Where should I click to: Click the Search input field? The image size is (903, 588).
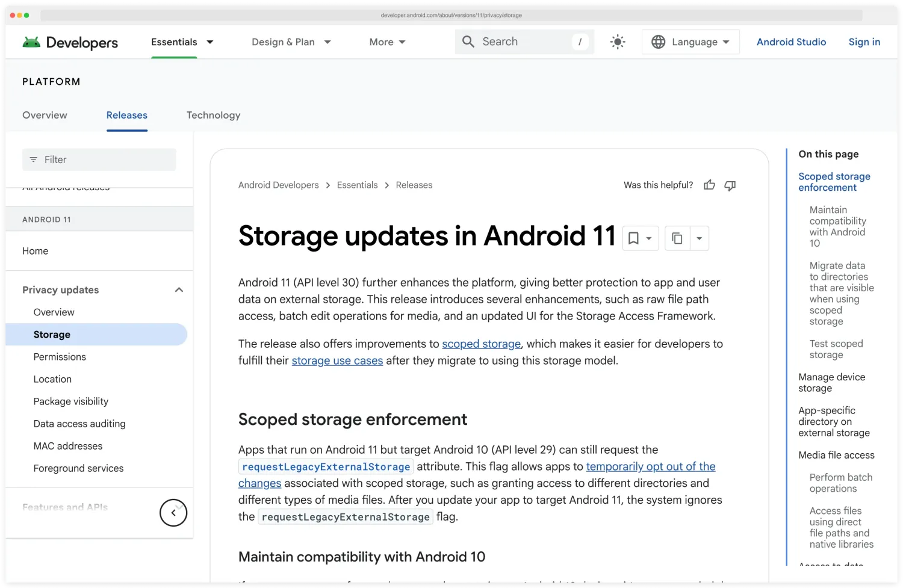tap(524, 42)
